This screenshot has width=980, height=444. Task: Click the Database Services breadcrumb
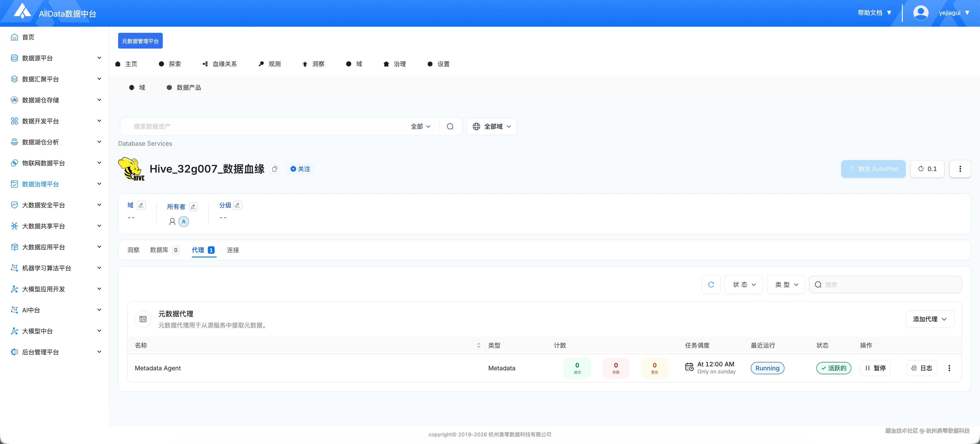[x=145, y=143]
